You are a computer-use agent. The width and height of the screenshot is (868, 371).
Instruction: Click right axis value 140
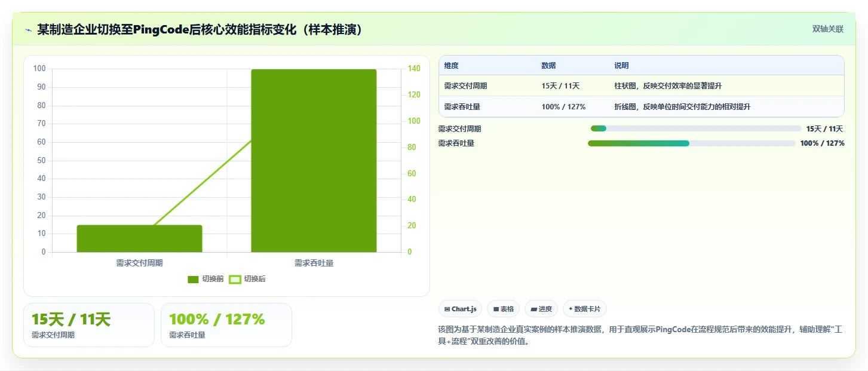click(x=413, y=69)
